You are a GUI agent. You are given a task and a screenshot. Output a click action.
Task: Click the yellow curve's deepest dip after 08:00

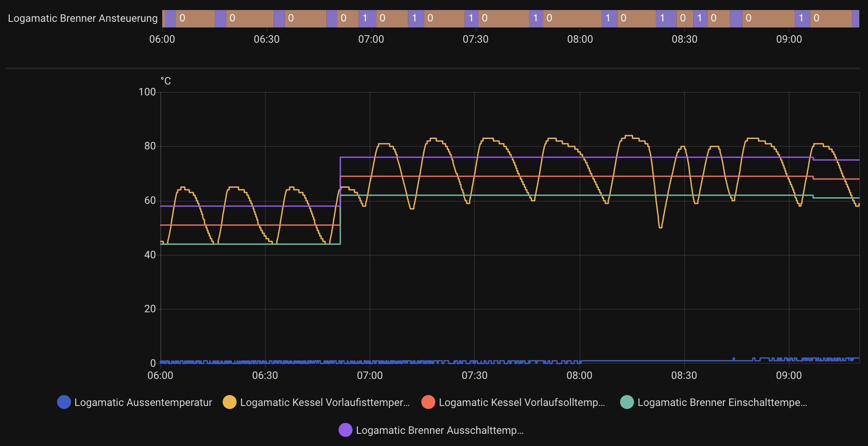coord(661,226)
